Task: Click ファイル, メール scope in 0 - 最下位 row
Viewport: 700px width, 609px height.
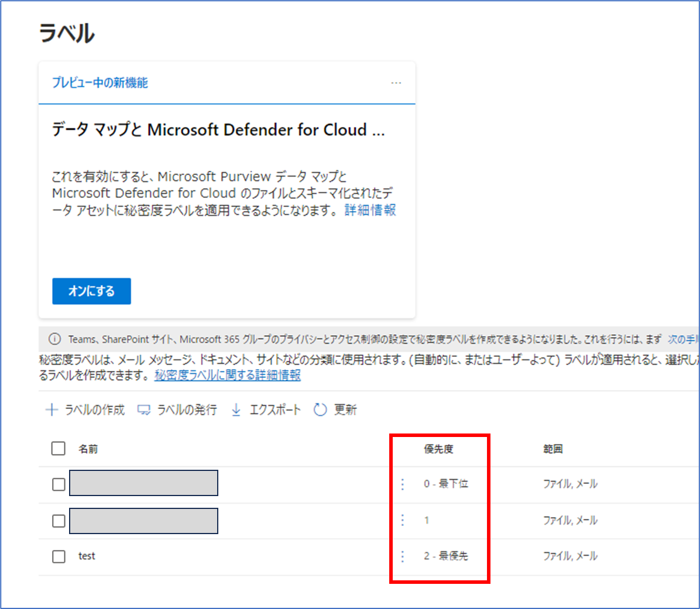Action: [x=570, y=484]
